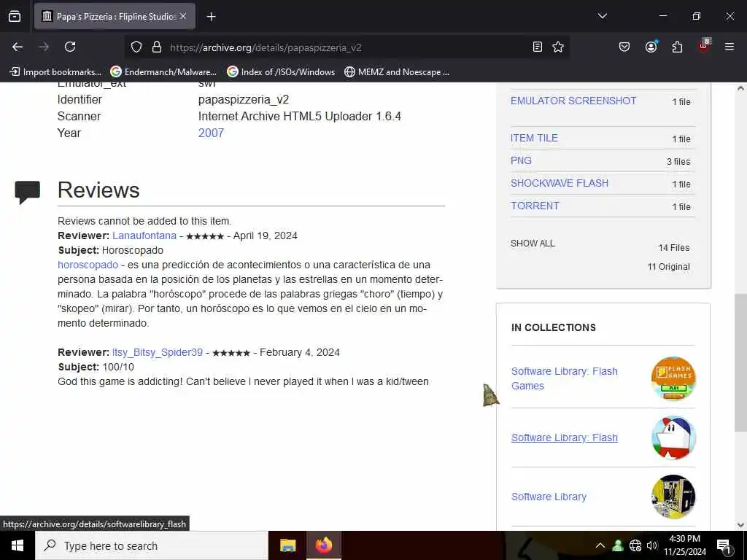
Task: Click the Flash Games collection thumbnail
Action: [673, 378]
